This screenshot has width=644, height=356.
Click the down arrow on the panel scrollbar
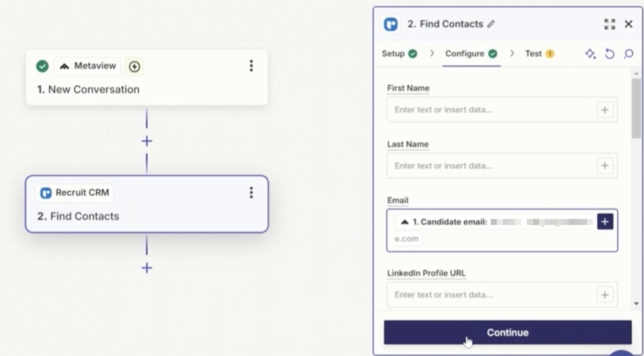pyautogui.click(x=636, y=304)
